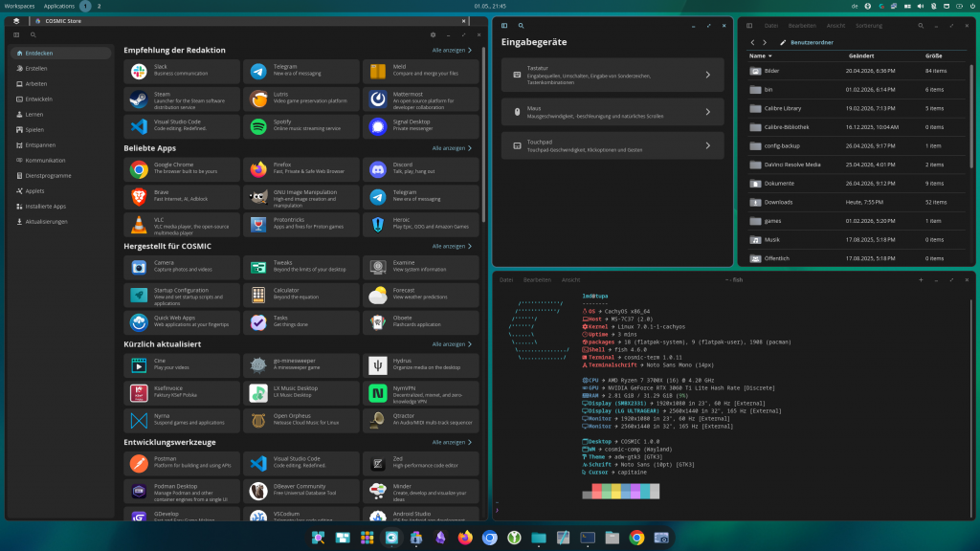Open the Tweaks app card
980x551 pixels.
click(x=301, y=267)
